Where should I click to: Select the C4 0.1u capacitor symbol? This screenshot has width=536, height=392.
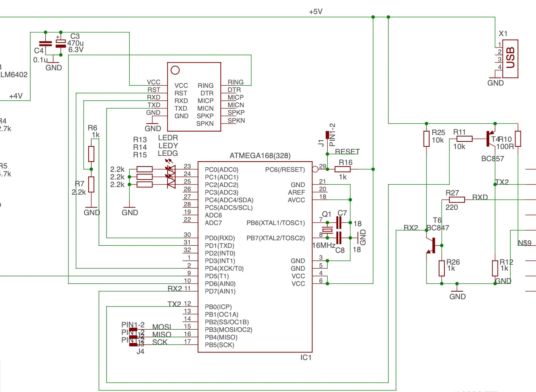click(x=46, y=44)
